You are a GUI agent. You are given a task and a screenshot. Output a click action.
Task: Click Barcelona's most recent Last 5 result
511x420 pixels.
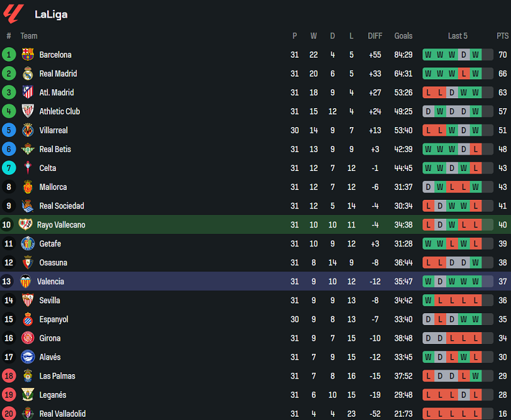click(475, 55)
